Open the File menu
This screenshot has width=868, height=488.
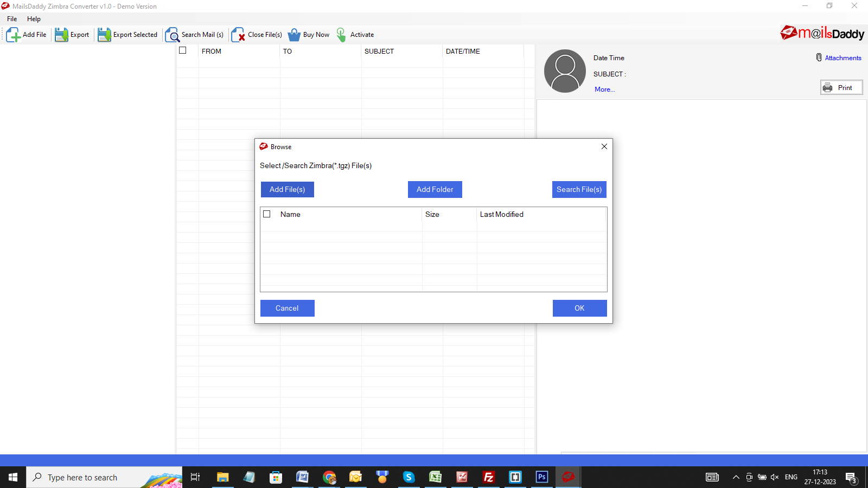tap(12, 19)
